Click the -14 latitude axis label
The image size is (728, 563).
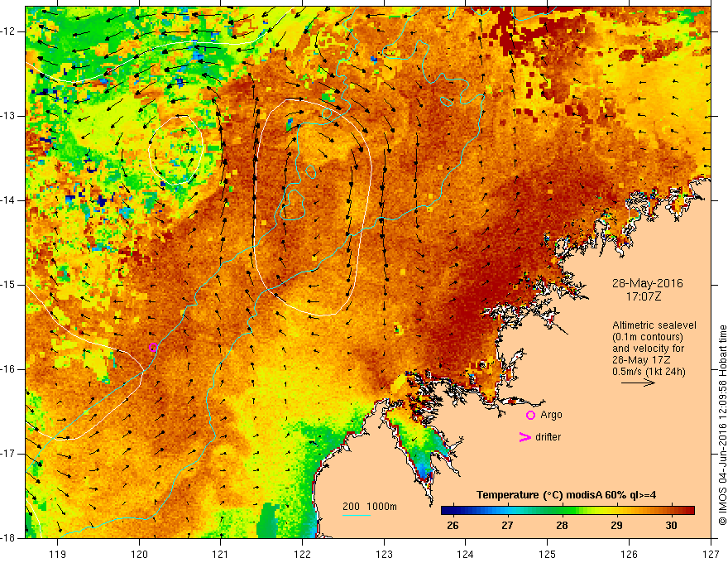[8, 200]
